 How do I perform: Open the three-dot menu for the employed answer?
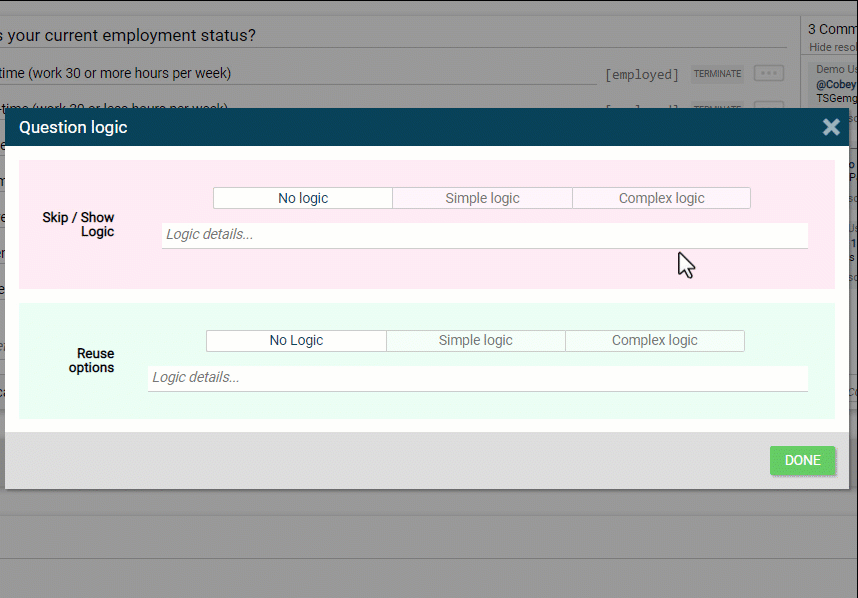[768, 74]
